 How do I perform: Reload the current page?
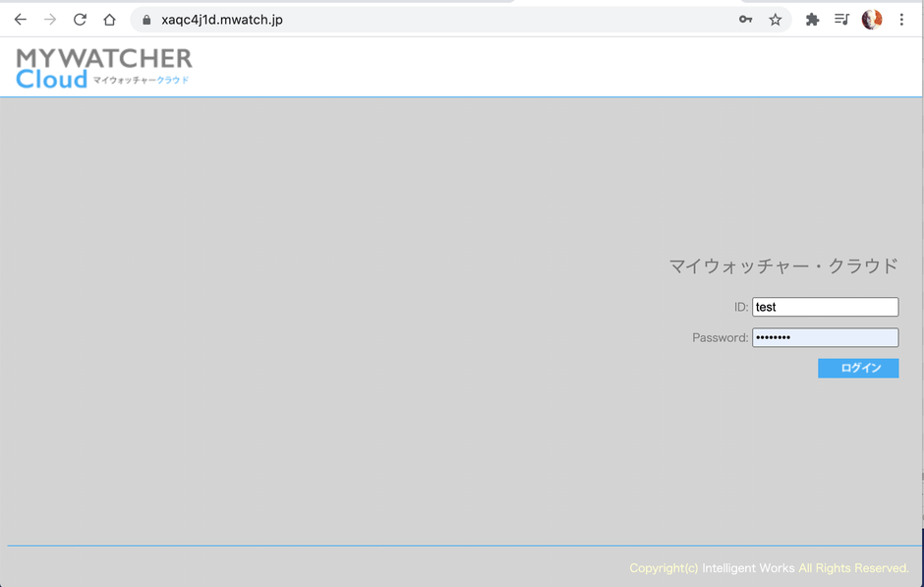[80, 20]
